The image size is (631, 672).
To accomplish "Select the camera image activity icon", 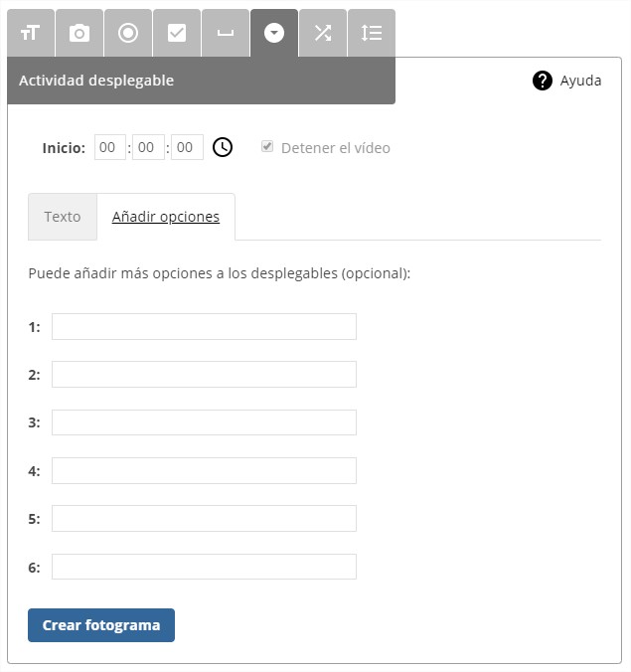I will pos(79,33).
